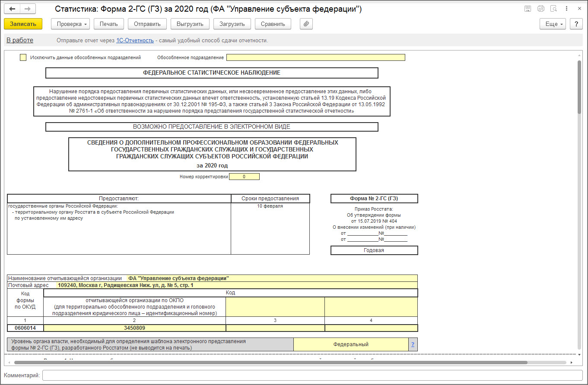
Task: Go back with the left arrow
Action: [12, 9]
